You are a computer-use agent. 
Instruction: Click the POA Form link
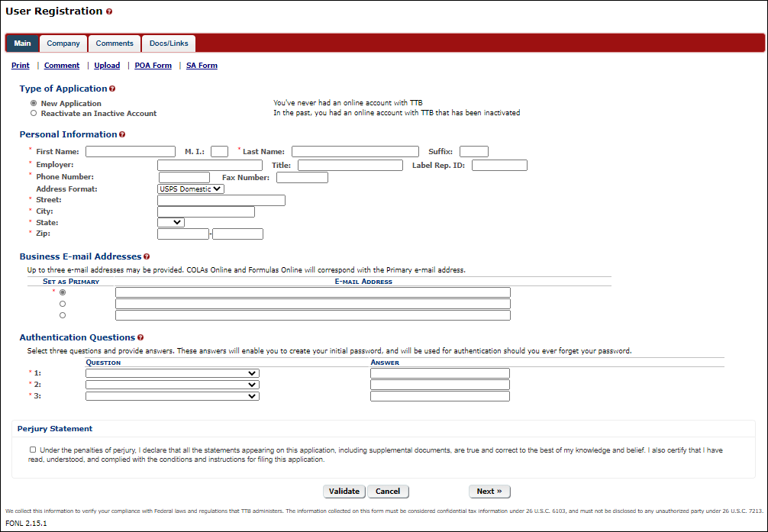[x=153, y=66]
